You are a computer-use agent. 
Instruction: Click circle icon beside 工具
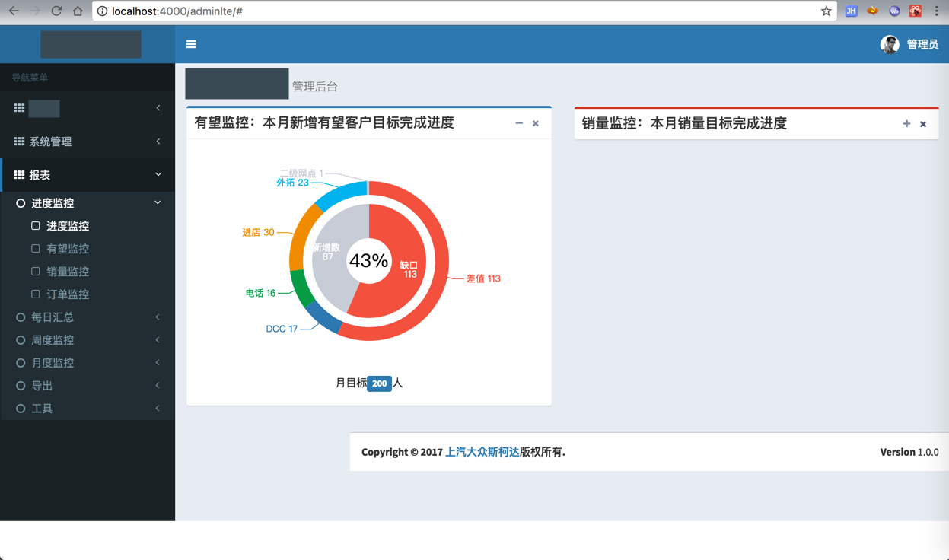click(x=21, y=409)
